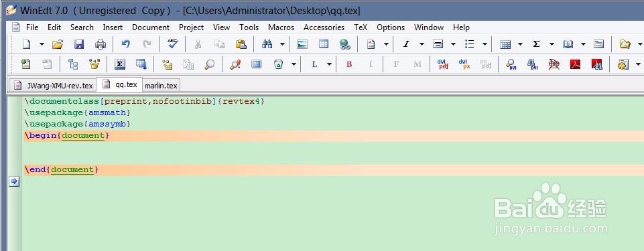The image size is (644, 251).
Task: Click the Sigma math toolbar icon
Action: click(536, 44)
